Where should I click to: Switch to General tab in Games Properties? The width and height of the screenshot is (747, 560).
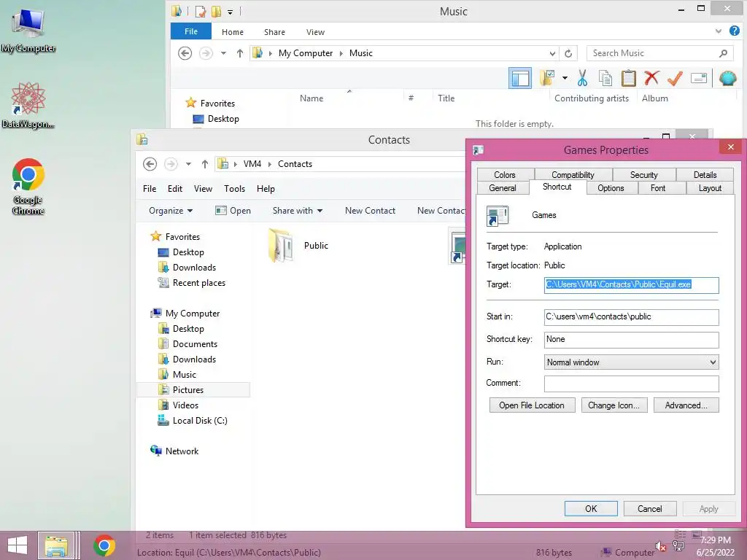(502, 188)
